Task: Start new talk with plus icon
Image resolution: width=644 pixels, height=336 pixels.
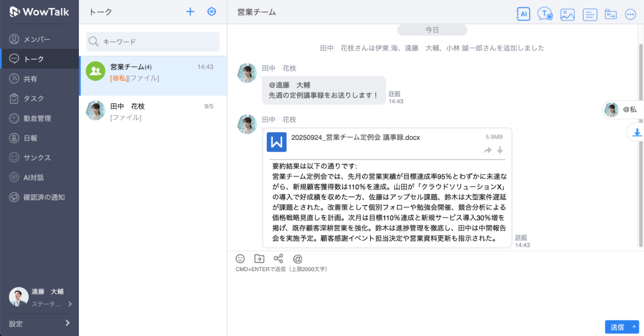Action: click(190, 12)
